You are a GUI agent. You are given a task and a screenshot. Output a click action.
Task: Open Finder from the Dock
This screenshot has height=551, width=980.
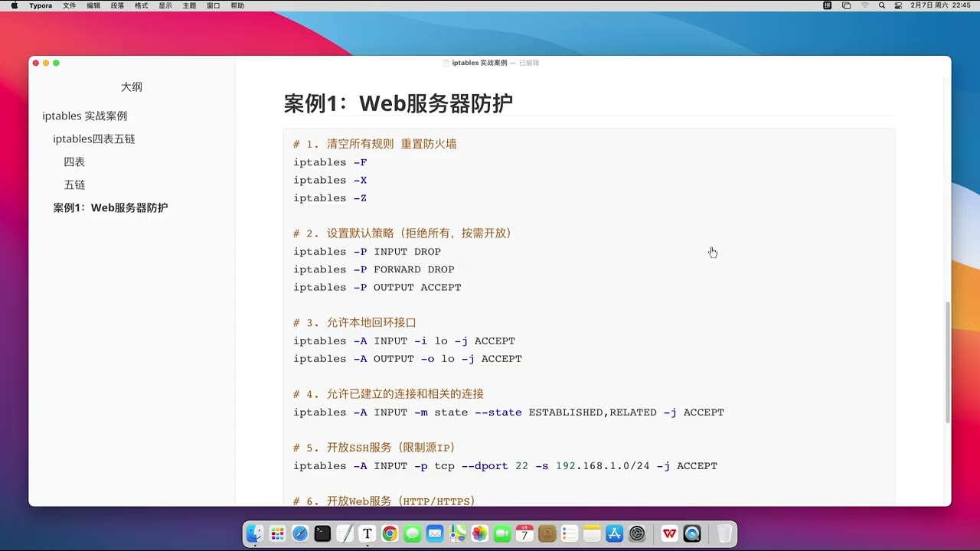tap(255, 533)
